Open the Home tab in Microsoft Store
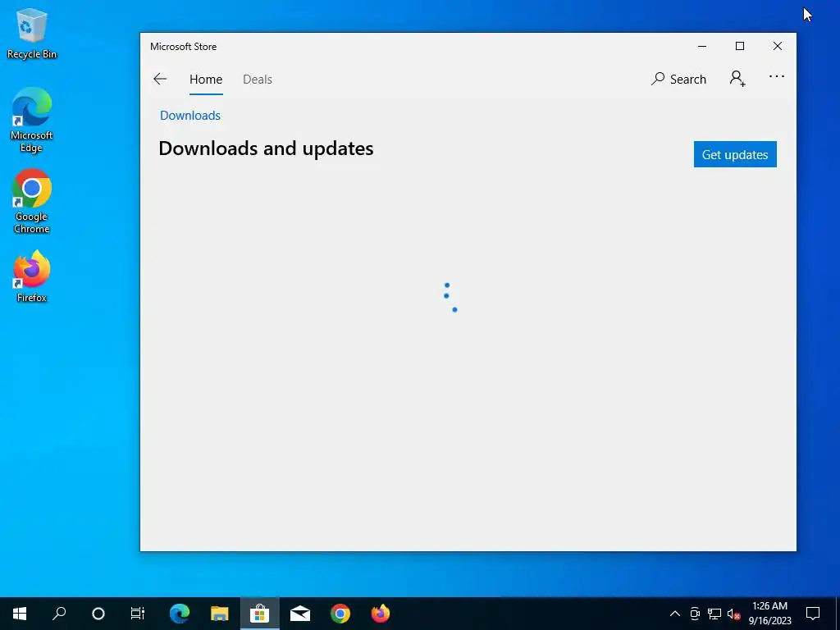840x630 pixels. [x=206, y=80]
